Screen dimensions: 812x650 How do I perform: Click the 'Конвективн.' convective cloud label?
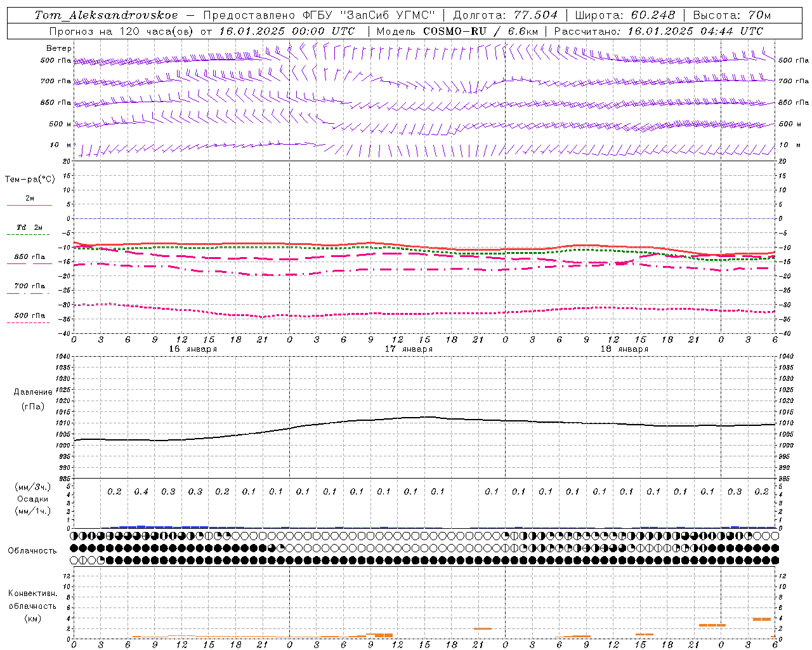coord(32,594)
